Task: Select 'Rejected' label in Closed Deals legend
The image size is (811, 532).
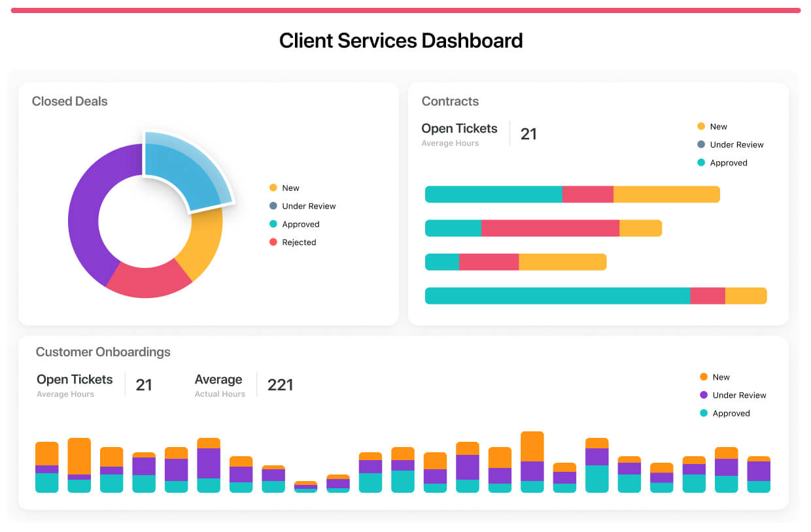Action: tap(299, 242)
